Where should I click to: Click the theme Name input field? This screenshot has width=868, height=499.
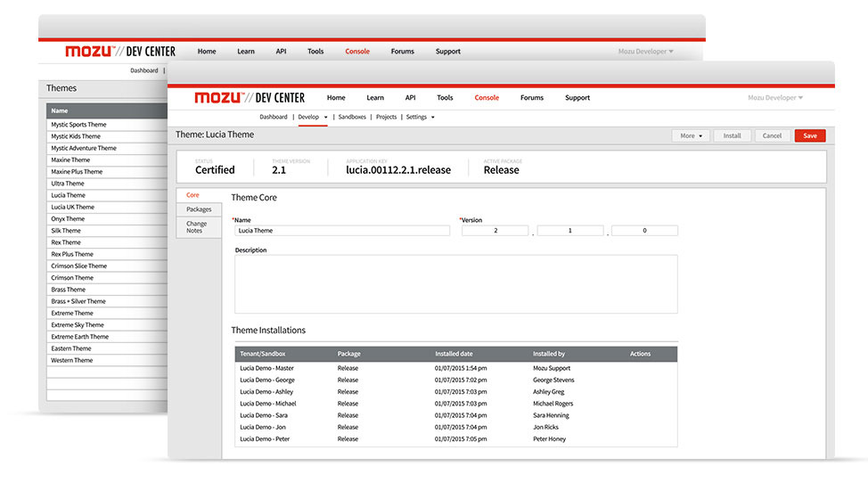pos(342,231)
